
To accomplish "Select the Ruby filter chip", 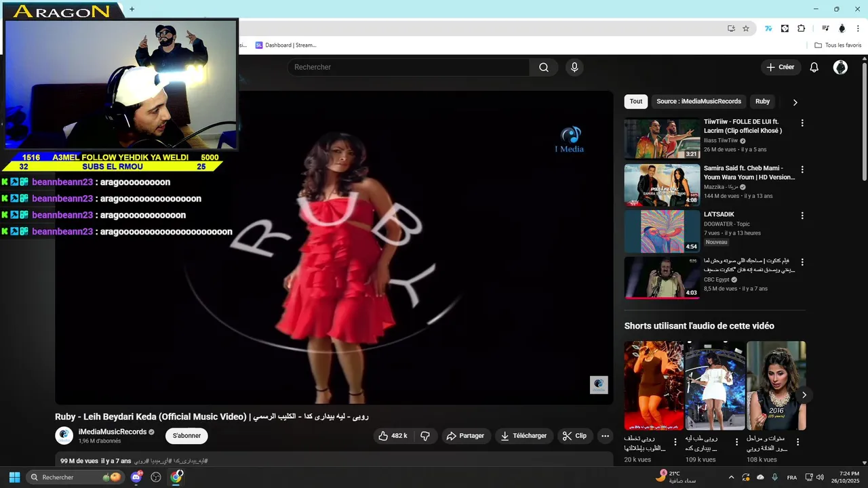I will (763, 102).
